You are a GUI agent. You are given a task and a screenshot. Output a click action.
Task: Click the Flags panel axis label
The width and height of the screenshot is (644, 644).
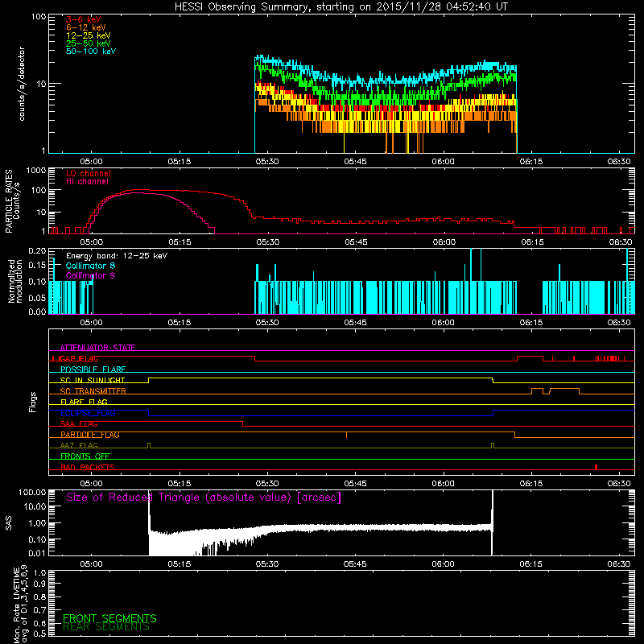pyautogui.click(x=33, y=402)
